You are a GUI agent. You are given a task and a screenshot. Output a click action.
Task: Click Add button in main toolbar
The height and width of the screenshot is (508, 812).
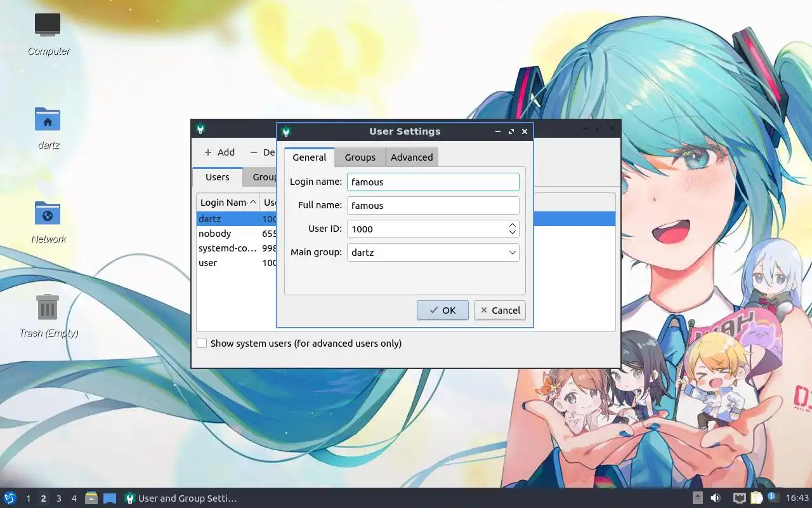(219, 152)
